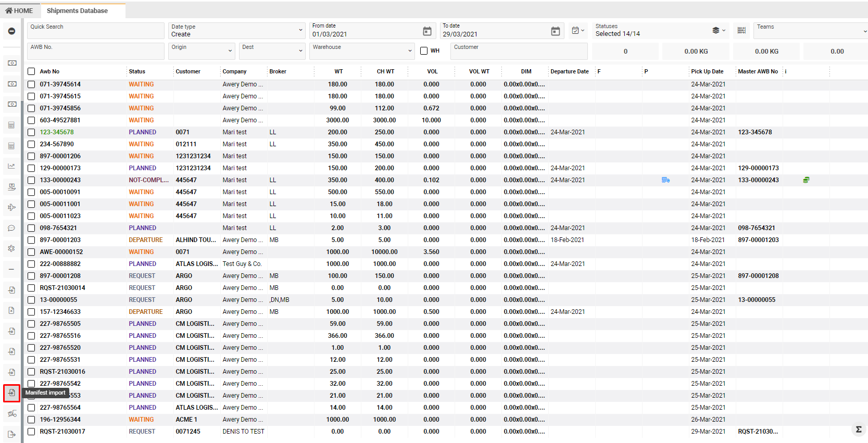The width and height of the screenshot is (868, 443).
Task: Click into the Quick Search field
Action: [95, 31]
